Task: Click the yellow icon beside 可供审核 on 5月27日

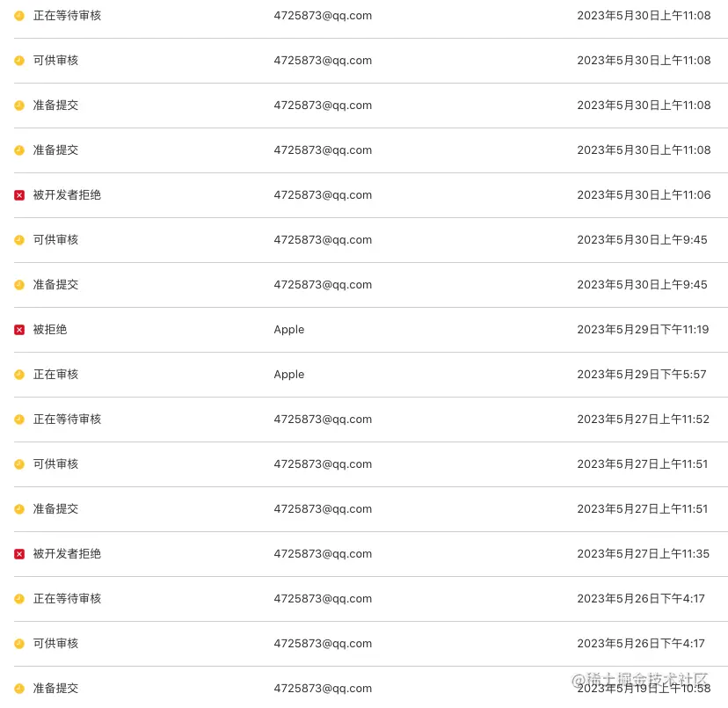Action: 19,464
